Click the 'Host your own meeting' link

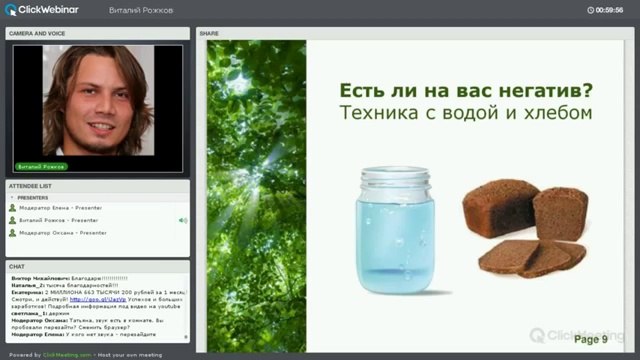(x=130, y=355)
